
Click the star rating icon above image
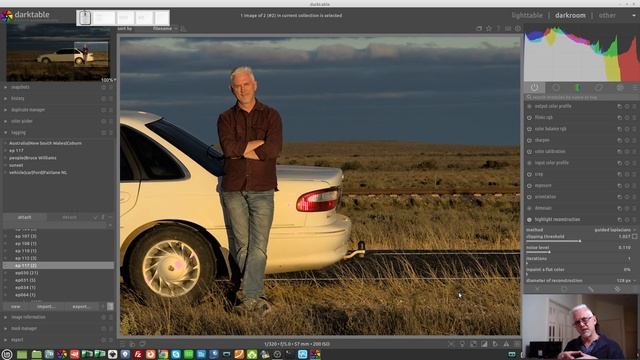(489, 29)
